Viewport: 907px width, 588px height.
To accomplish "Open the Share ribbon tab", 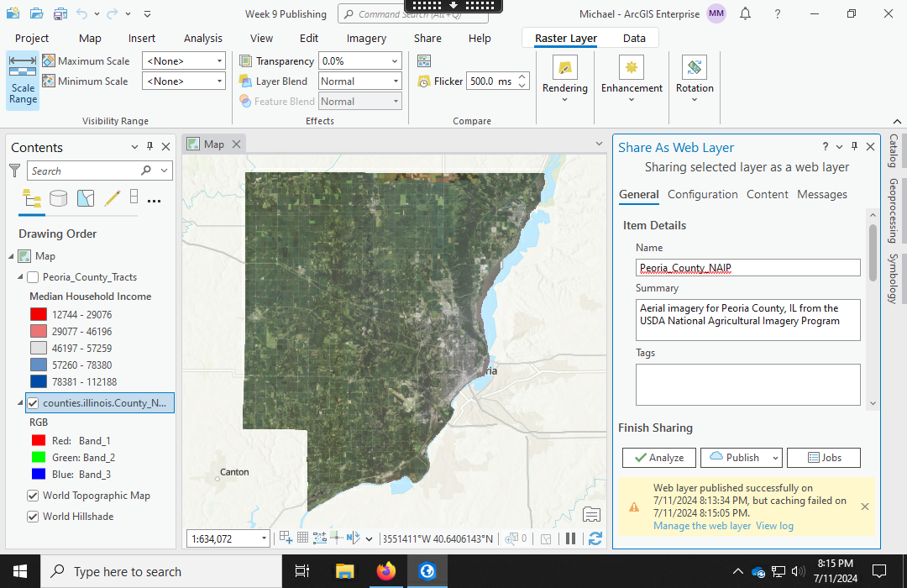I will coord(427,38).
